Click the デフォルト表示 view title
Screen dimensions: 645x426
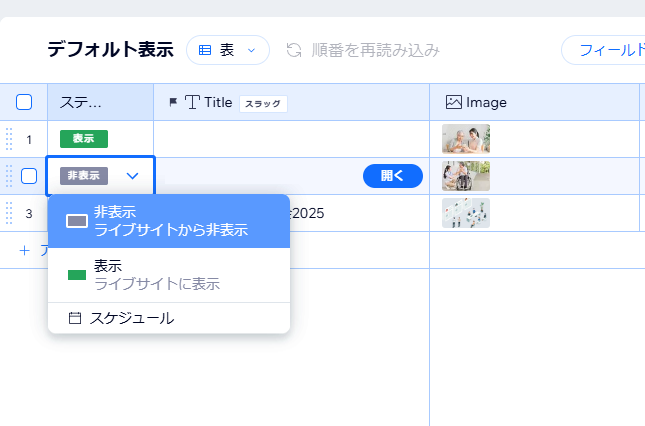[x=110, y=50]
